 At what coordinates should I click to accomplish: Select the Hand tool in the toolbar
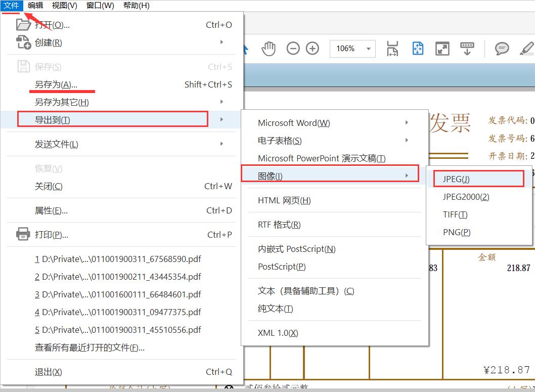tap(269, 49)
